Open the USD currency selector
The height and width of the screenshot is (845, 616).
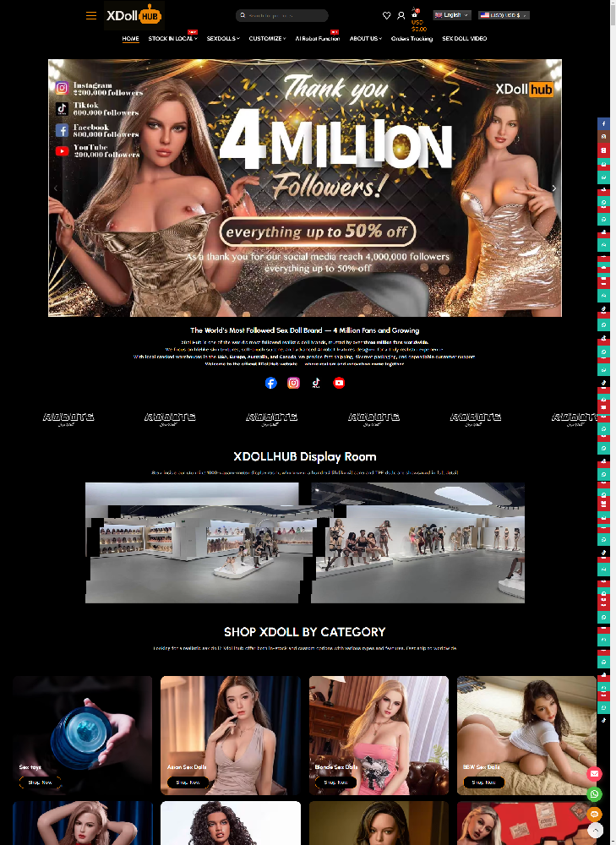click(x=504, y=15)
